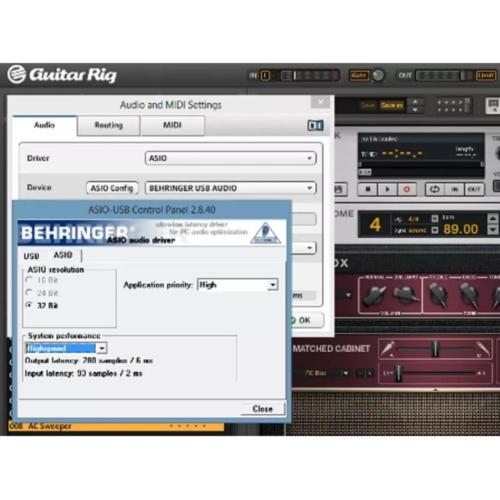
Task: Click the dimmed Save preset button
Action: click(368, 105)
